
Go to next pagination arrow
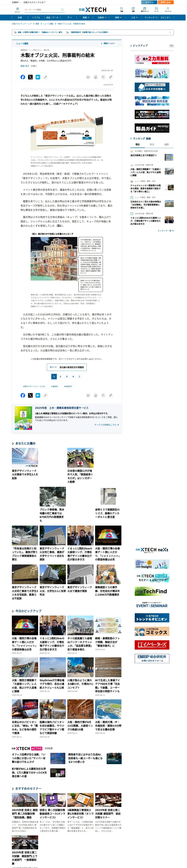coord(79,376)
